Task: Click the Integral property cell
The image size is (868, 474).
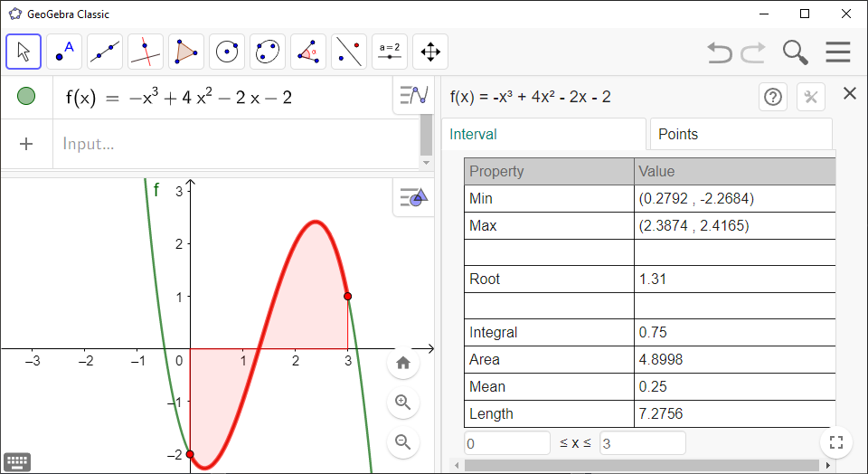Action: click(549, 332)
